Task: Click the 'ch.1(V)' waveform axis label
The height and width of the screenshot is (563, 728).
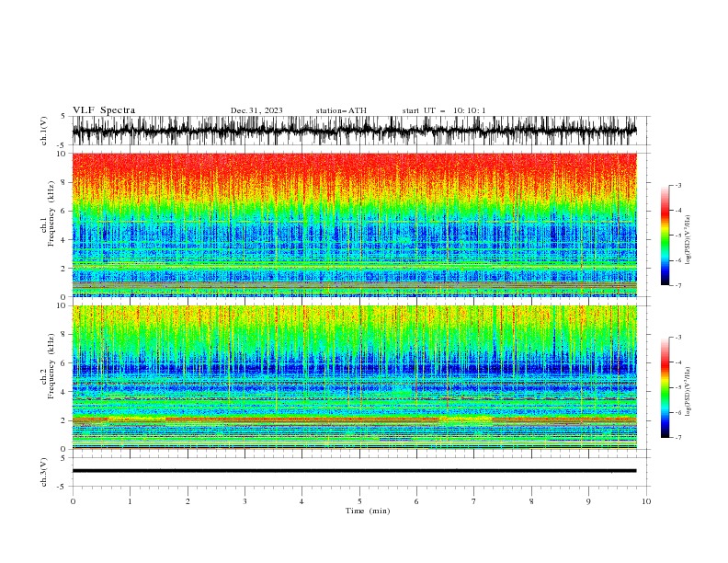Action: pyautogui.click(x=44, y=131)
